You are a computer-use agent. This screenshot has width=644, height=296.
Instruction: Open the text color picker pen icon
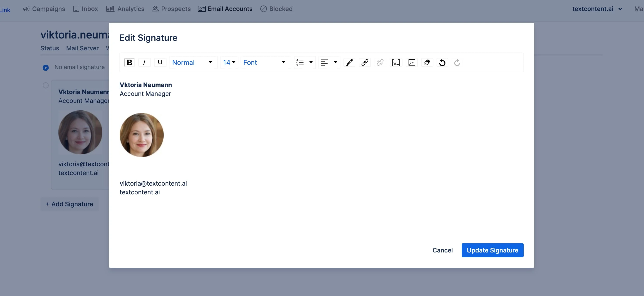[x=349, y=62]
